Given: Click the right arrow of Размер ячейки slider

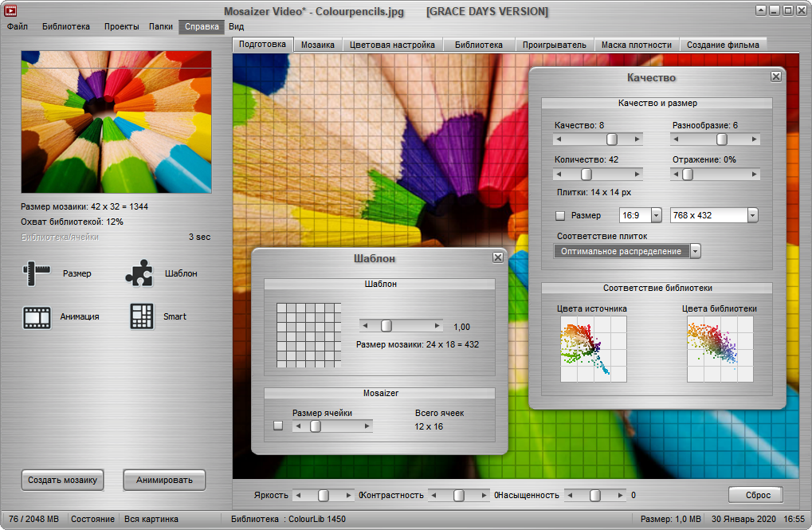Looking at the screenshot, I should tap(367, 426).
